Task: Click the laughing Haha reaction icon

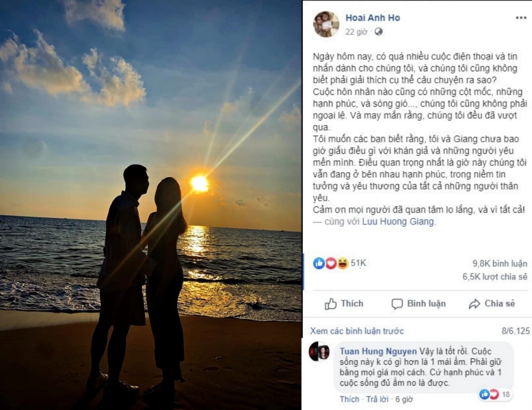Action: point(343,263)
